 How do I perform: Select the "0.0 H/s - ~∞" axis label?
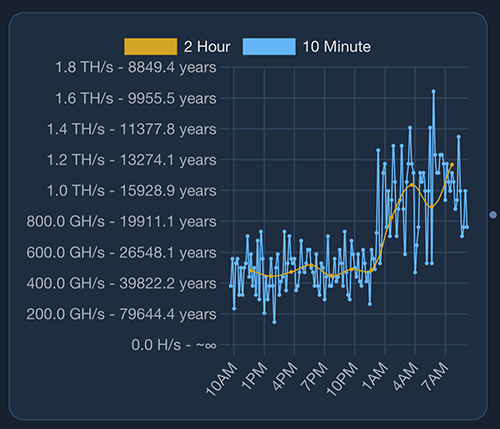(x=174, y=345)
